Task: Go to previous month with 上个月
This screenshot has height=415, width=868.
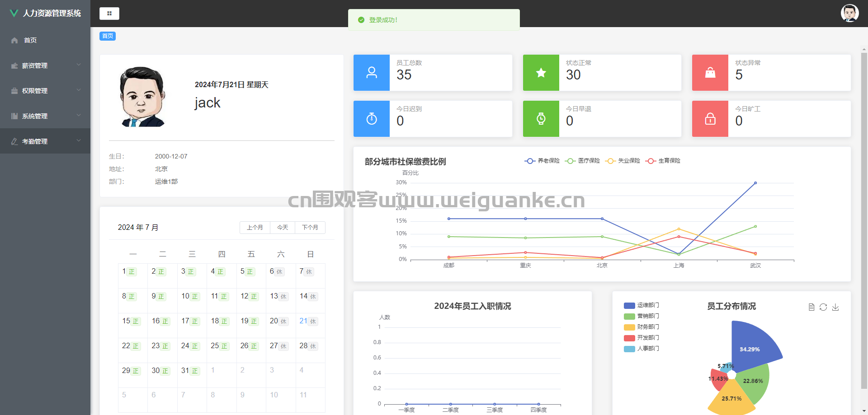Action: [x=255, y=228]
